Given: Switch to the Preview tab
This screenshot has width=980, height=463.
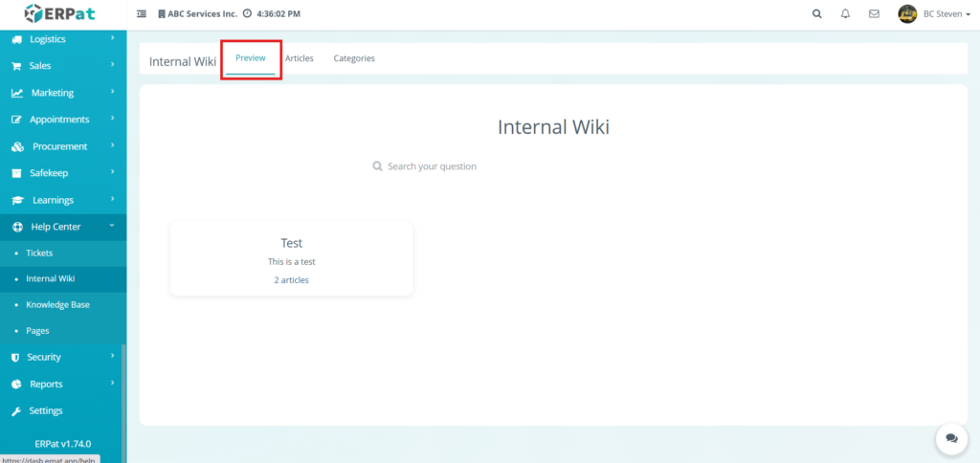Looking at the screenshot, I should (251, 58).
